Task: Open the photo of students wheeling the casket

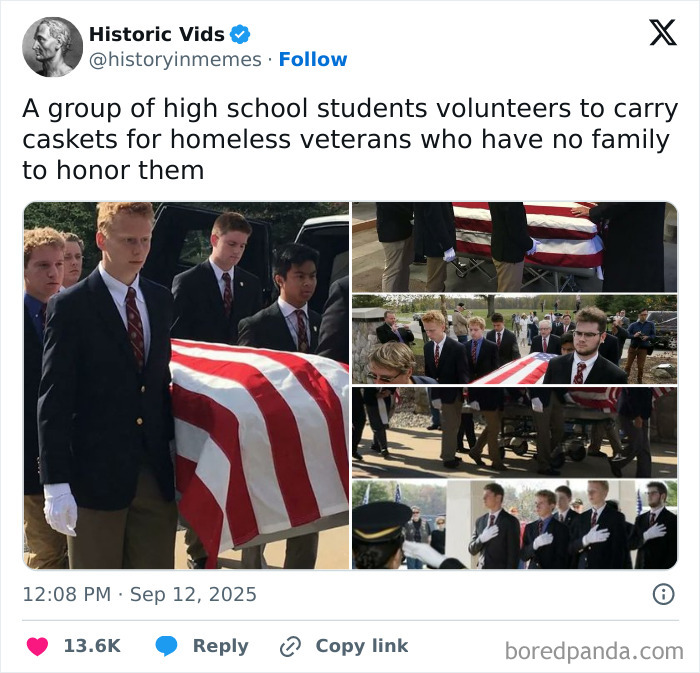Action: (x=514, y=432)
